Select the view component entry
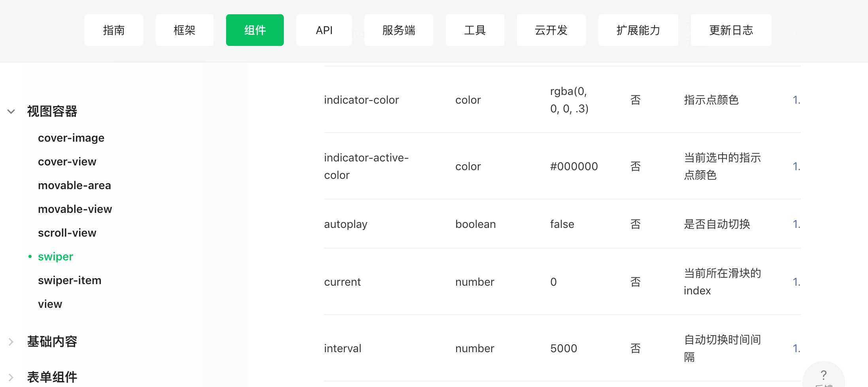The height and width of the screenshot is (387, 868). coord(50,304)
